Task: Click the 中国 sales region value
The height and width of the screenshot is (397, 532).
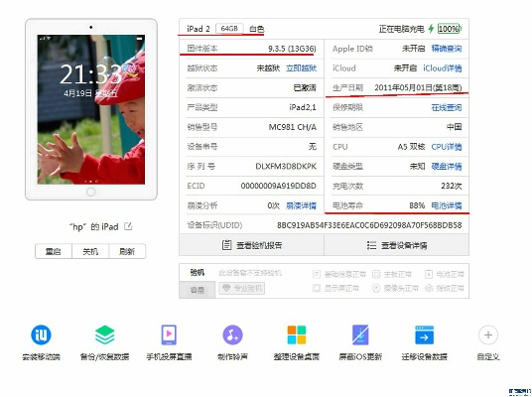Action: (454, 127)
